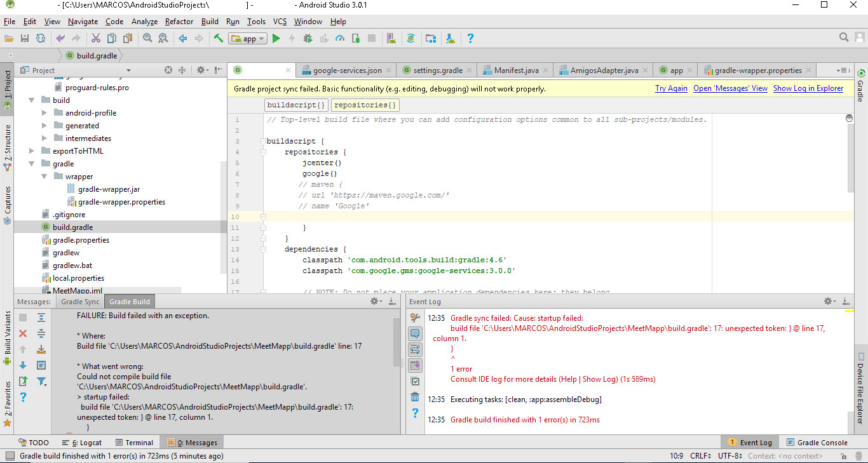This screenshot has width=868, height=463.
Task: Open the Analyze menu
Action: tap(144, 22)
